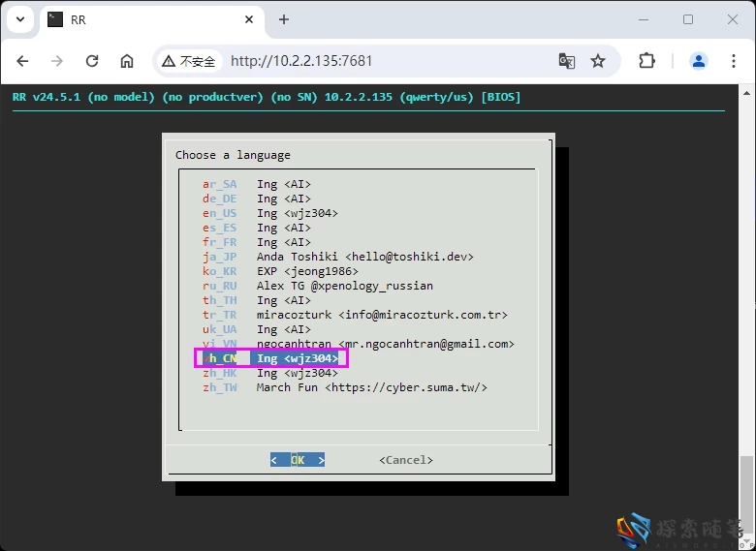Open the user profile avatar
Image resolution: width=756 pixels, height=551 pixels.
coord(698,61)
